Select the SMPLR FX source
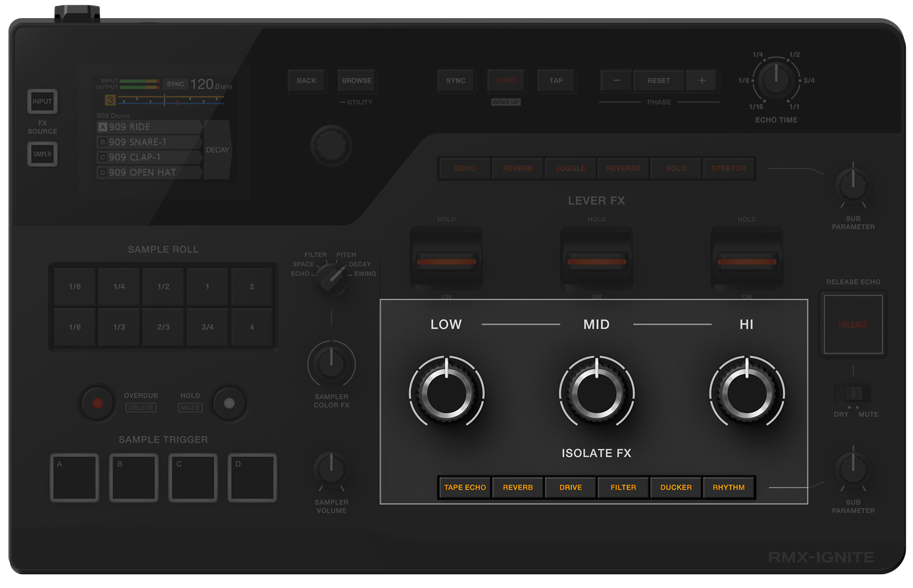 tap(42, 154)
